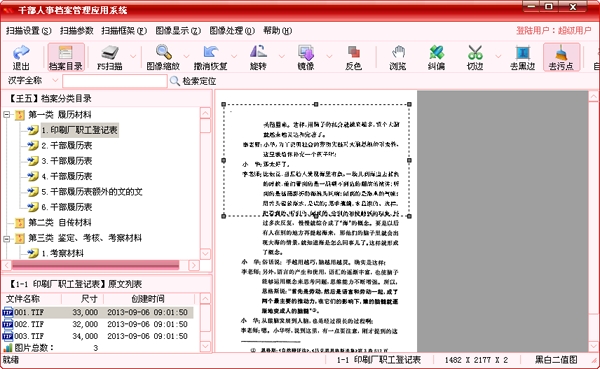Click the 旋转 rotate icon
This screenshot has height=369, width=600.
[x=258, y=57]
